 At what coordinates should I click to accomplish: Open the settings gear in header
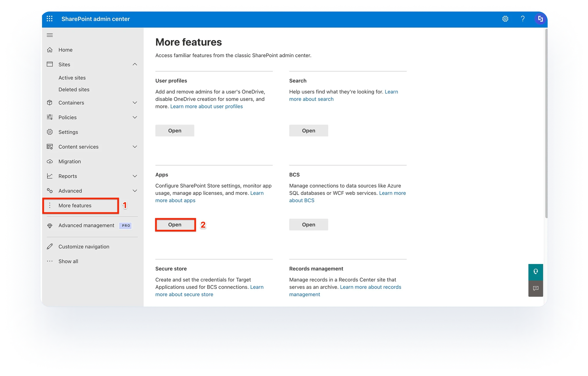505,19
